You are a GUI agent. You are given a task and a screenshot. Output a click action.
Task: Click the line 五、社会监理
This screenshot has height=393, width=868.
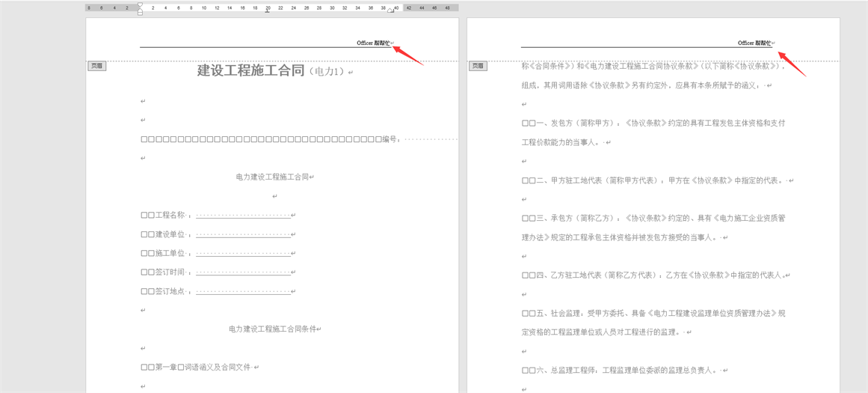click(653, 313)
